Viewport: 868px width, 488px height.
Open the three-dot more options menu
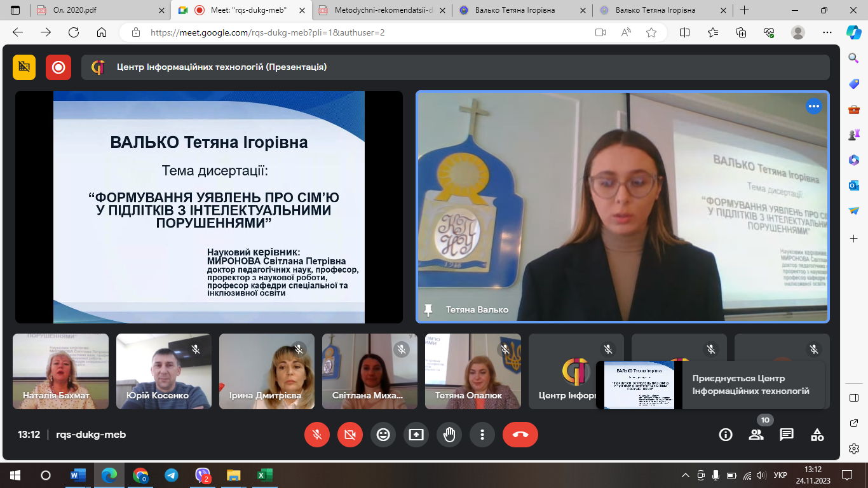tap(482, 435)
